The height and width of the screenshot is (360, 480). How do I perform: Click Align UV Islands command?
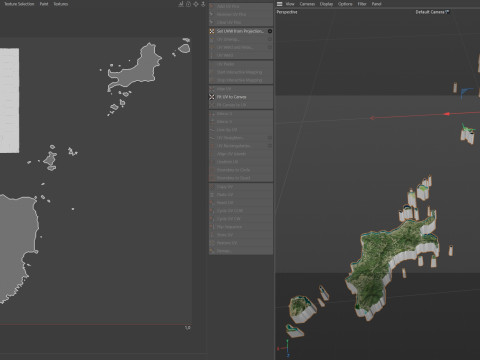coord(241,154)
